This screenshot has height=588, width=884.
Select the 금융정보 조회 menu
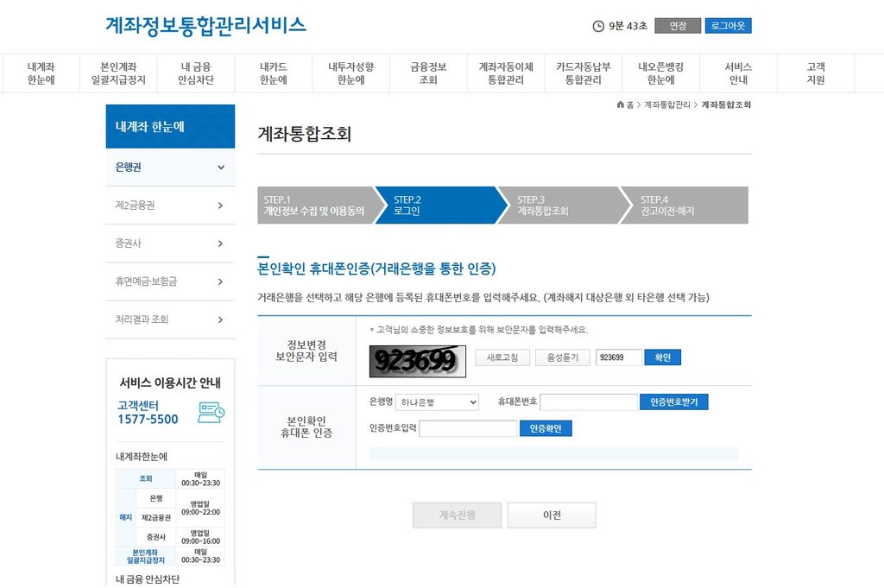pos(428,73)
